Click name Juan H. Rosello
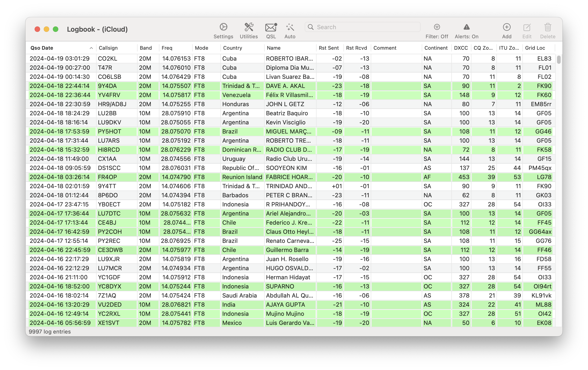588x370 pixels. (287, 259)
